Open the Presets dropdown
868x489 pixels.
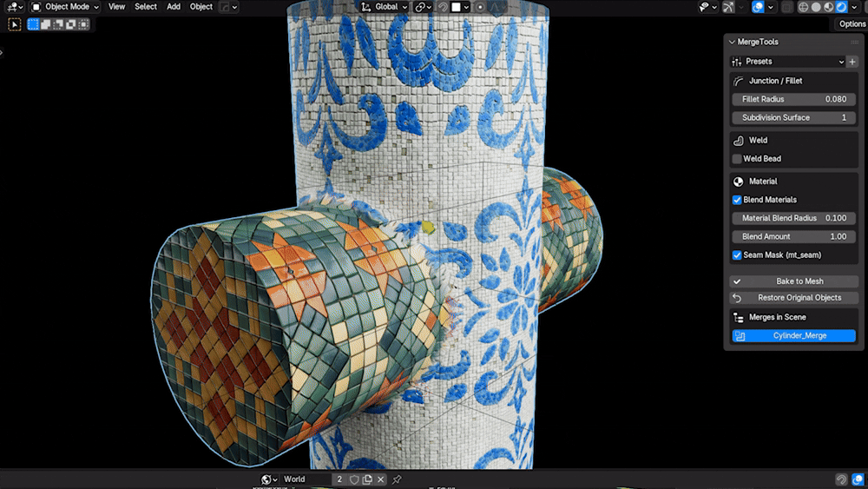788,62
